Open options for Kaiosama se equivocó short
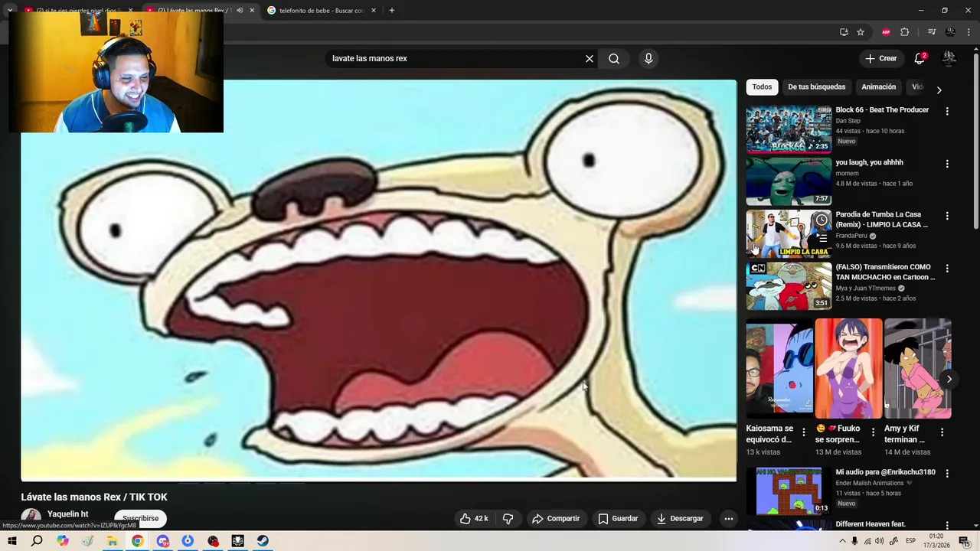The width and height of the screenshot is (980, 551). (804, 432)
